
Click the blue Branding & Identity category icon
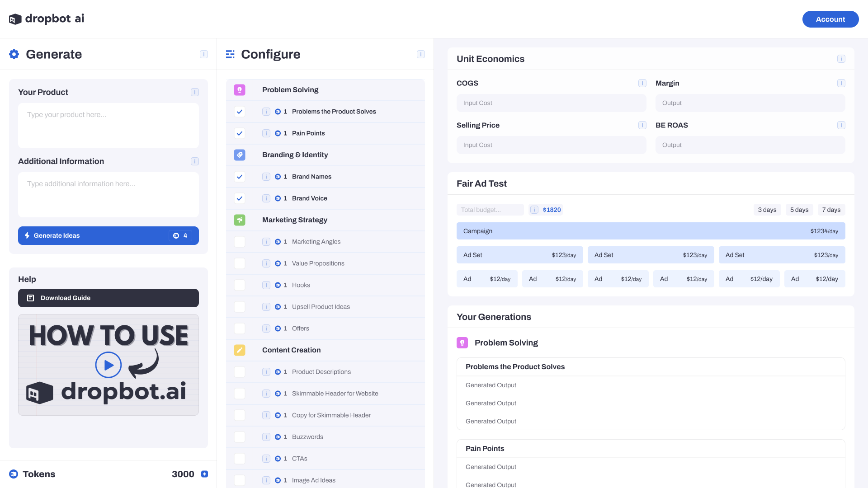[240, 155]
